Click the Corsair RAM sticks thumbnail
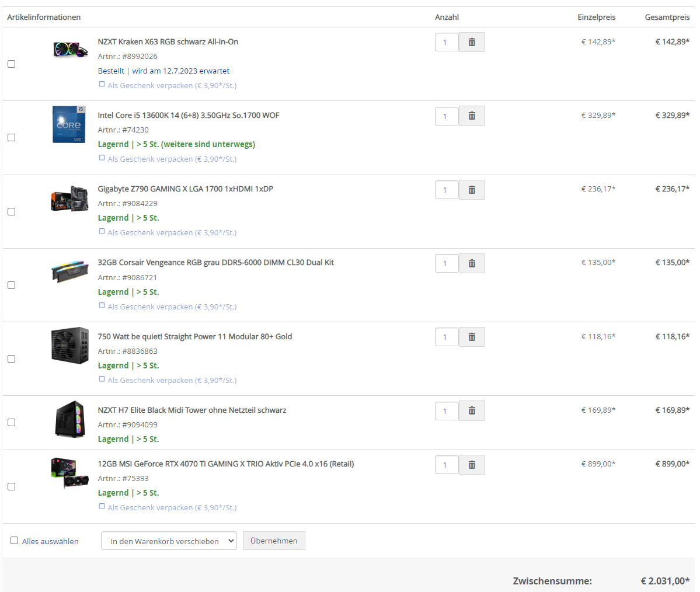 tap(70, 271)
